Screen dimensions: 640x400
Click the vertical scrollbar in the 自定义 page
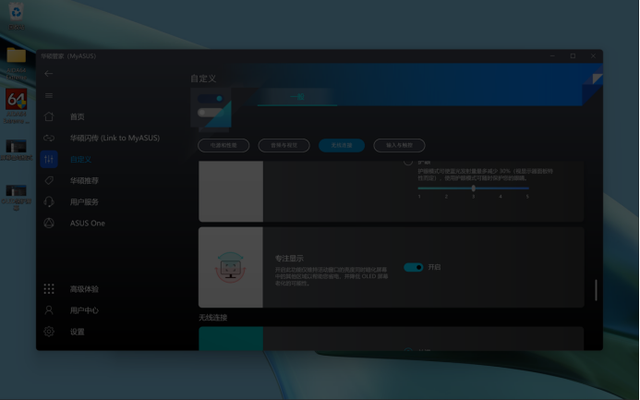pos(596,290)
